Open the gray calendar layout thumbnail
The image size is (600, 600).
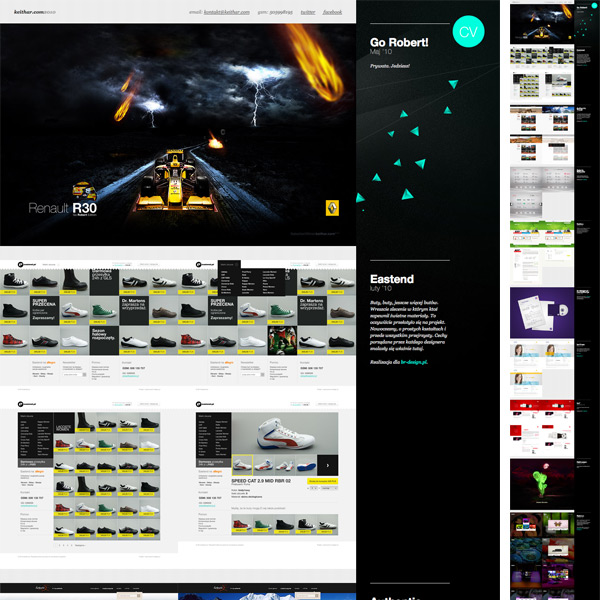542,193
